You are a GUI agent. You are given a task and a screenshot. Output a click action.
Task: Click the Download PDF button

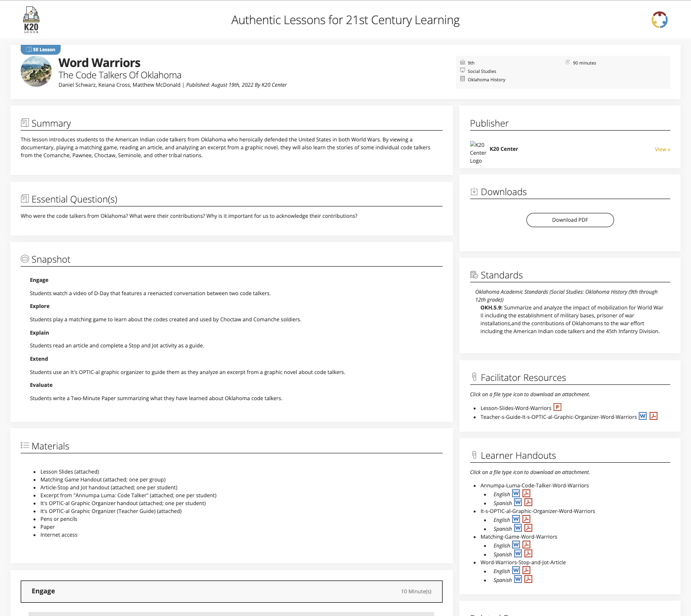pos(570,220)
